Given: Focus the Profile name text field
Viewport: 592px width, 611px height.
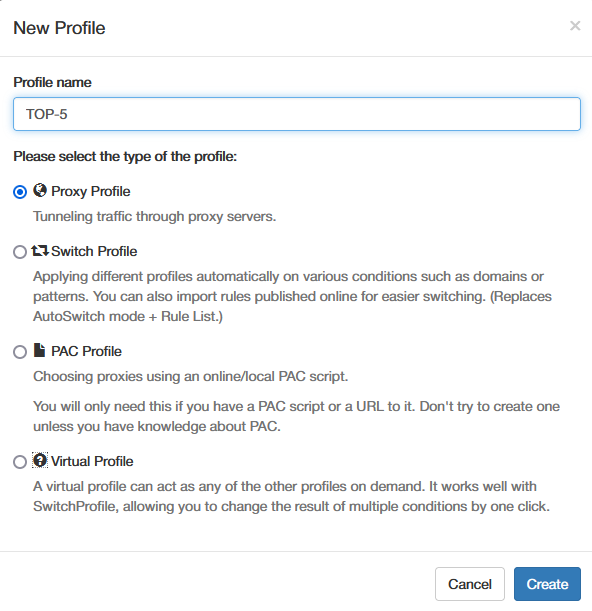Looking at the screenshot, I should (297, 114).
